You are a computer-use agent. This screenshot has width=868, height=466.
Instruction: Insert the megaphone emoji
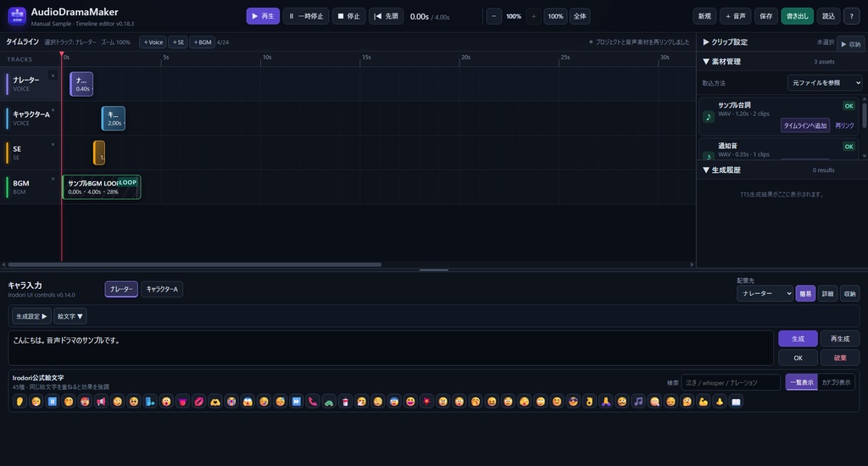tap(102, 402)
